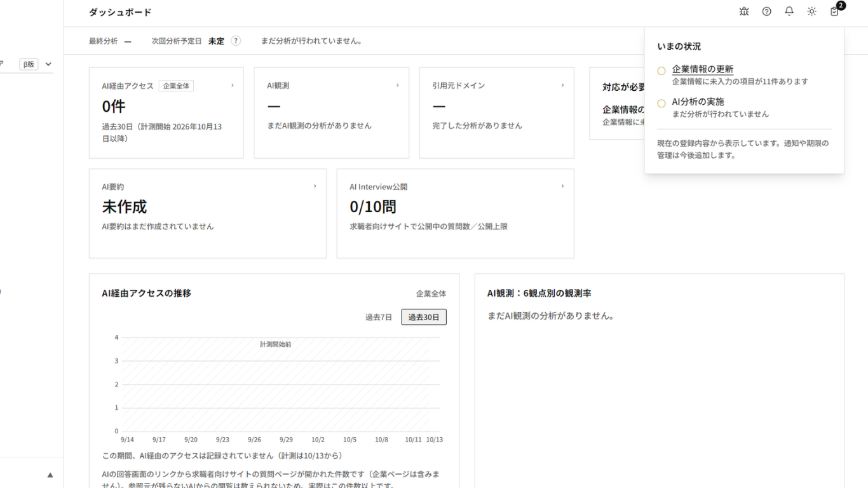The width and height of the screenshot is (868, 488).
Task: Expand the triangle at the sidebar bottom
Action: [50, 475]
